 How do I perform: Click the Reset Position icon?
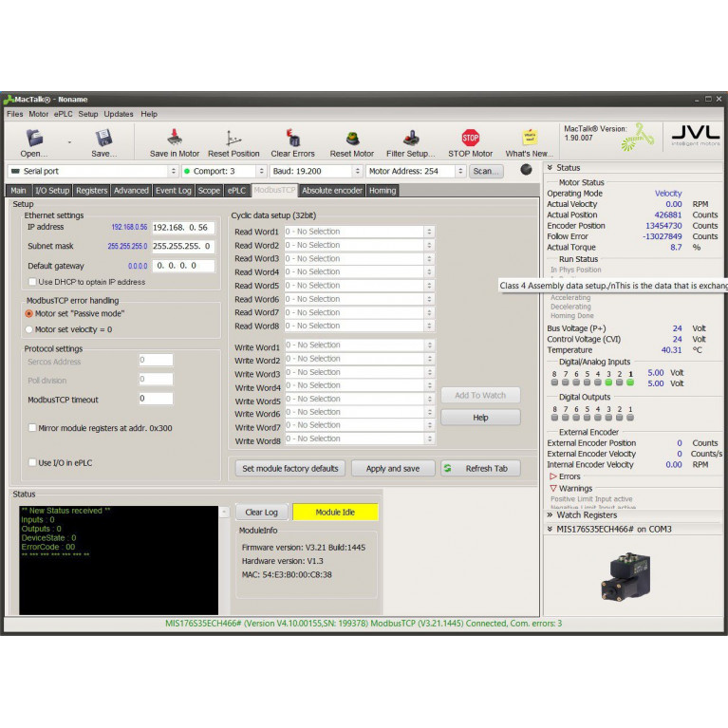(x=233, y=138)
